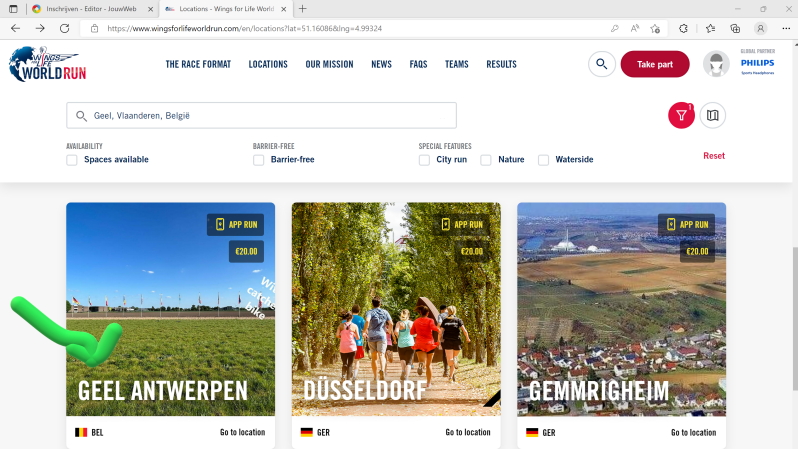Click the €20.00 price tag on Gemmrigheim card
Viewport: 798px width, 449px height.
[x=697, y=251]
